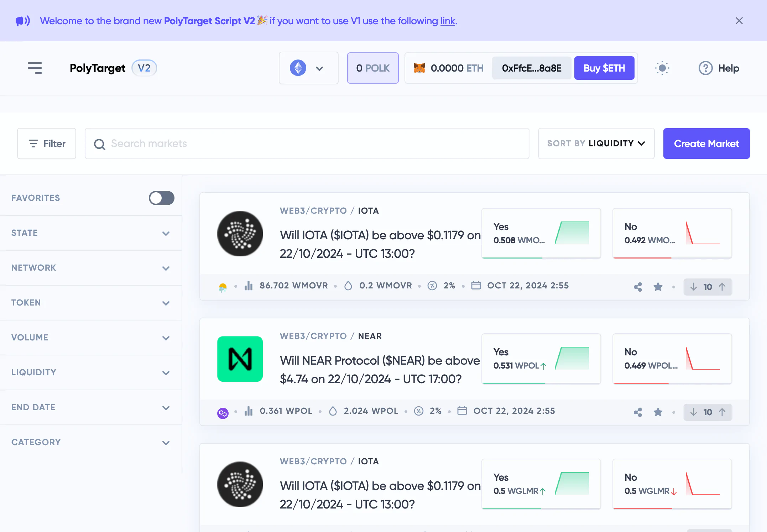
Task: Toggle the Favorites switch
Action: (162, 198)
